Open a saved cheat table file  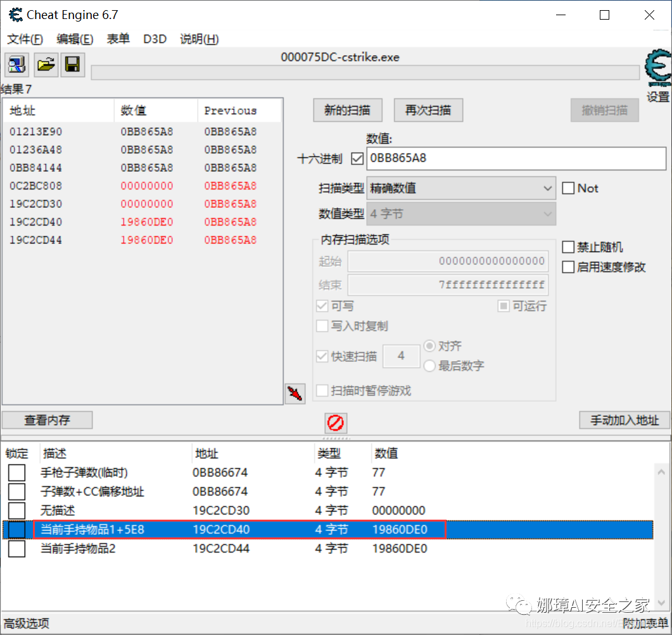pyautogui.click(x=46, y=65)
